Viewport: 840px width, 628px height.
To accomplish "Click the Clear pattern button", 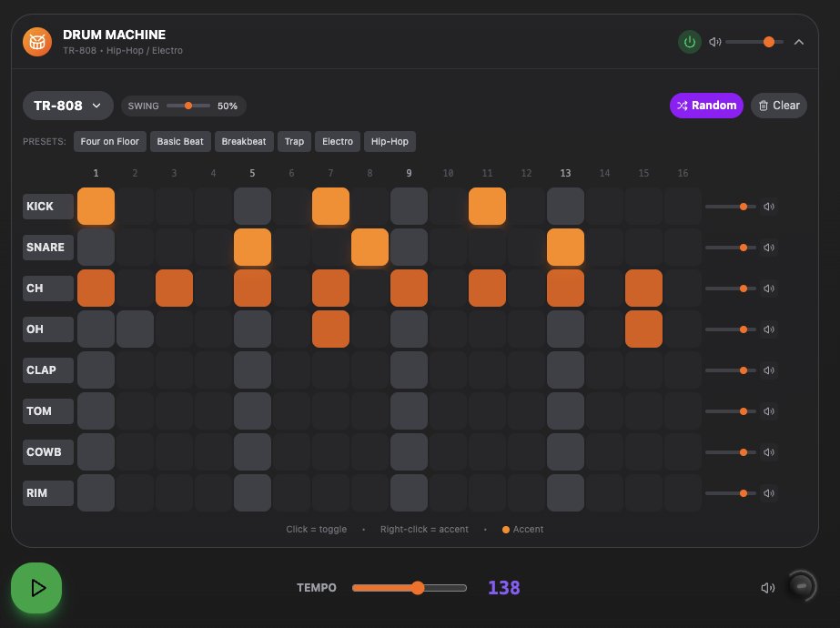I will coord(778,106).
